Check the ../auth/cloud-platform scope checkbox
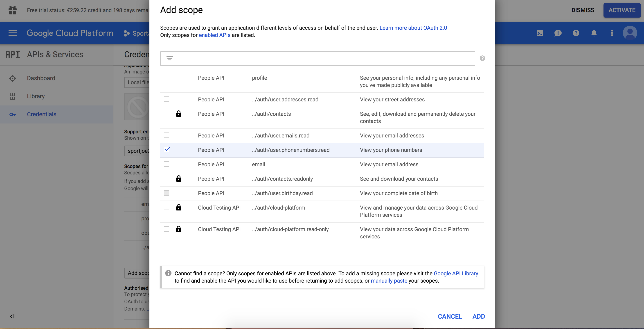Viewport: 644px width, 329px height. pyautogui.click(x=167, y=207)
